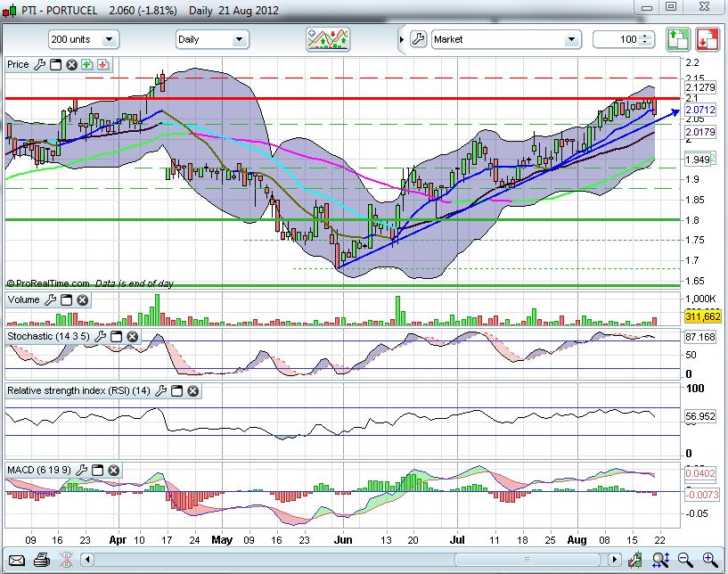
Task: Click the 56.952 RSI value
Action: [x=700, y=416]
